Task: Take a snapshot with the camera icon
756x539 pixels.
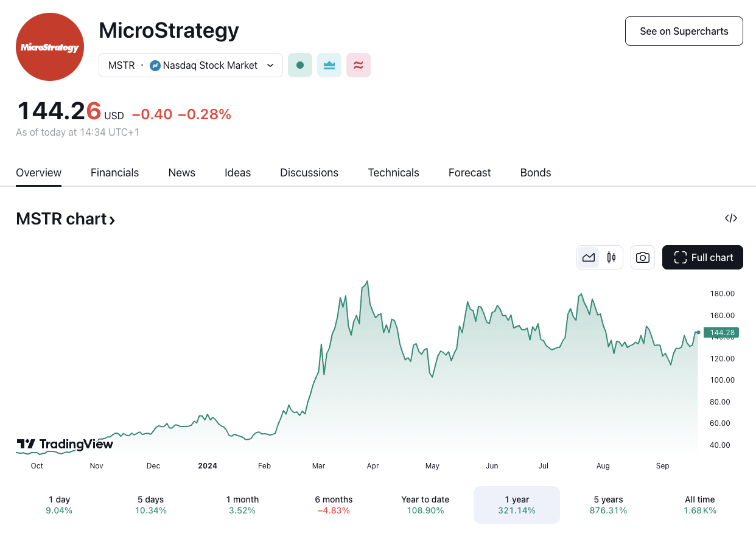Action: (642, 257)
